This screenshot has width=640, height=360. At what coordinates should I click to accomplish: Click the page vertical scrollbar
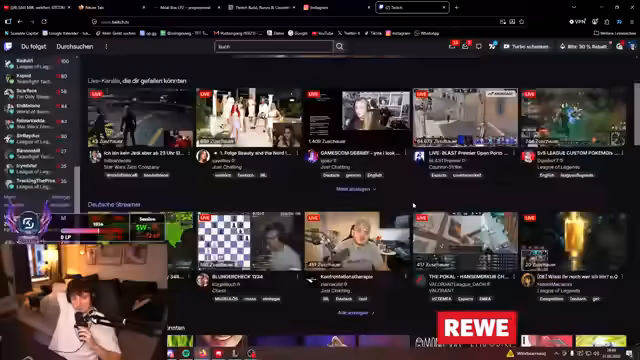[x=636, y=113]
